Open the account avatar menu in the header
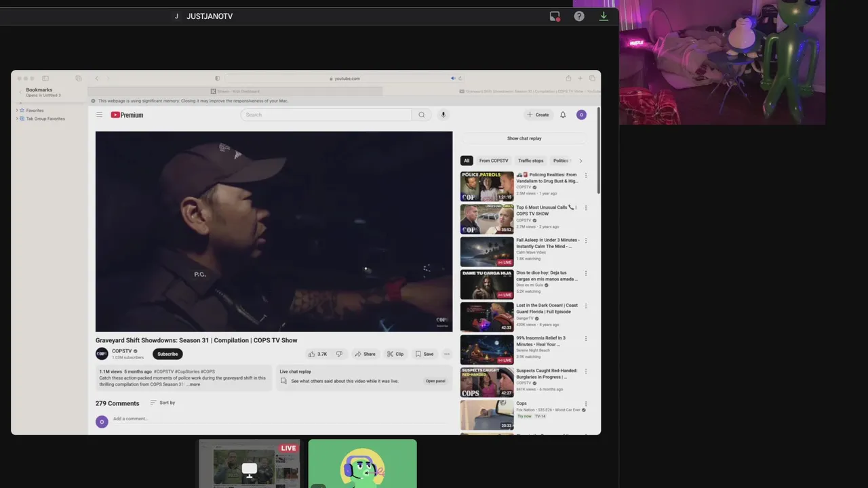Screen dimensions: 868x488 coord(581,115)
